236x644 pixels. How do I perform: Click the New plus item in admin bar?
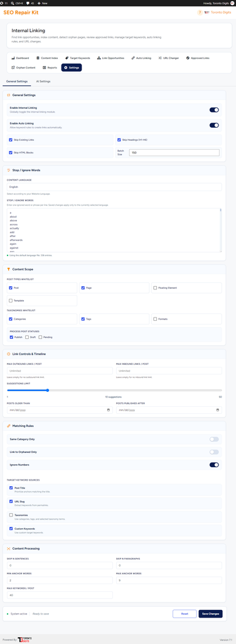click(x=43, y=3)
